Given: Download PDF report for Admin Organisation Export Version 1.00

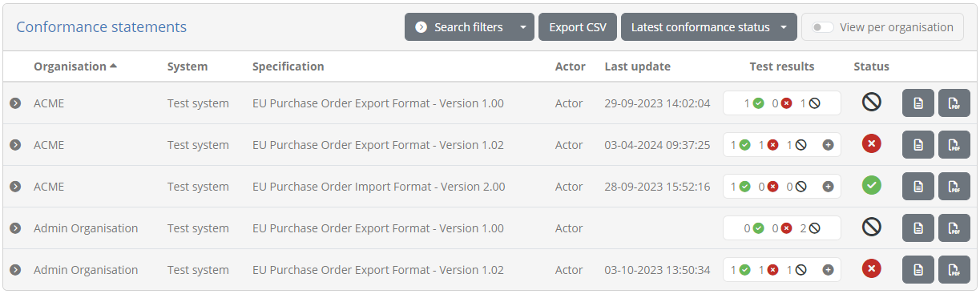Looking at the screenshot, I should pos(954,228).
